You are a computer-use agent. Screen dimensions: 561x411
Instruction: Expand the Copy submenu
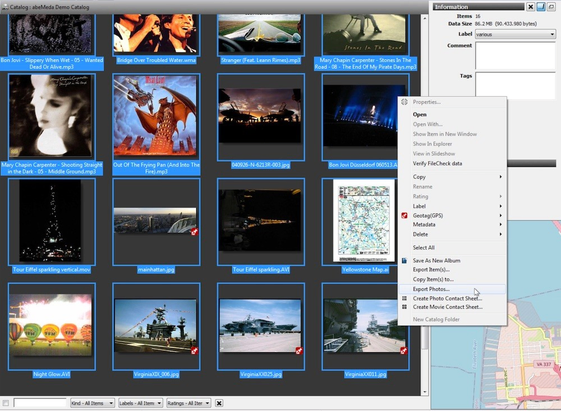coord(452,177)
